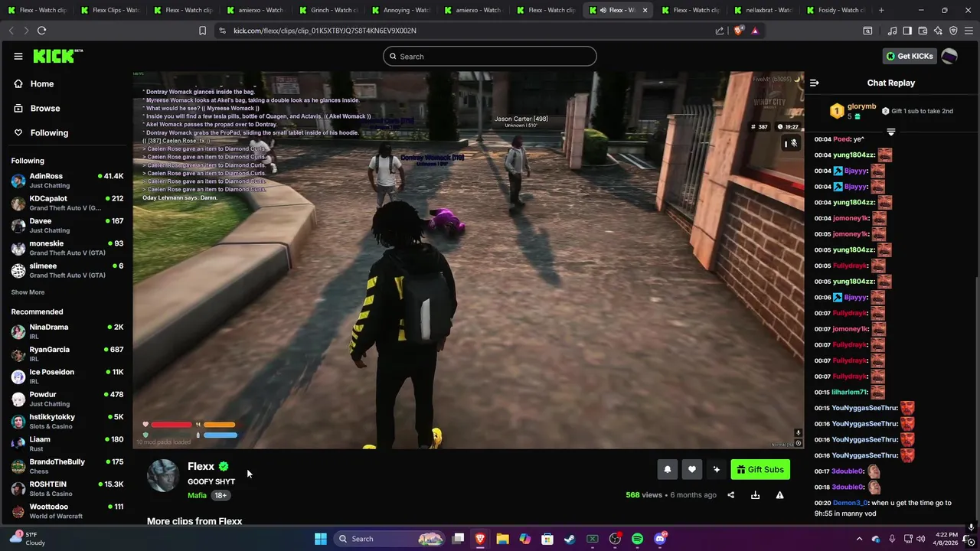Open Discord from taskbar
Viewport: 980px width, 551px height.
pos(660,539)
